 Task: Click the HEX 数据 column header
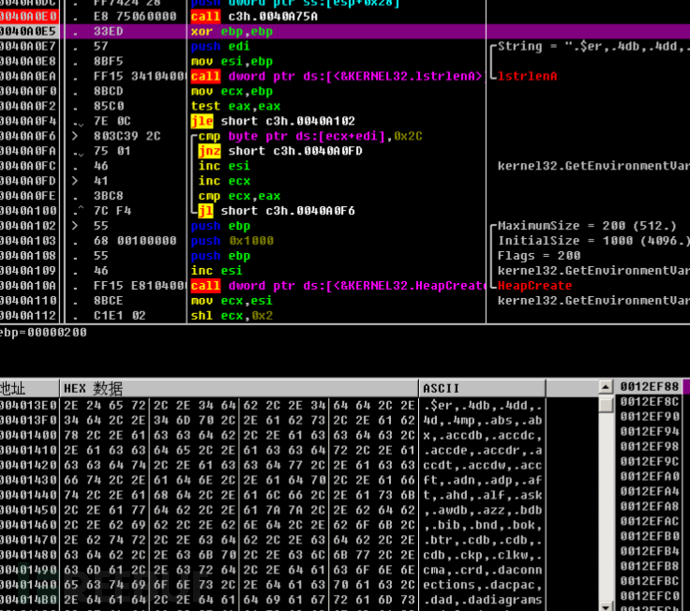tap(93, 388)
